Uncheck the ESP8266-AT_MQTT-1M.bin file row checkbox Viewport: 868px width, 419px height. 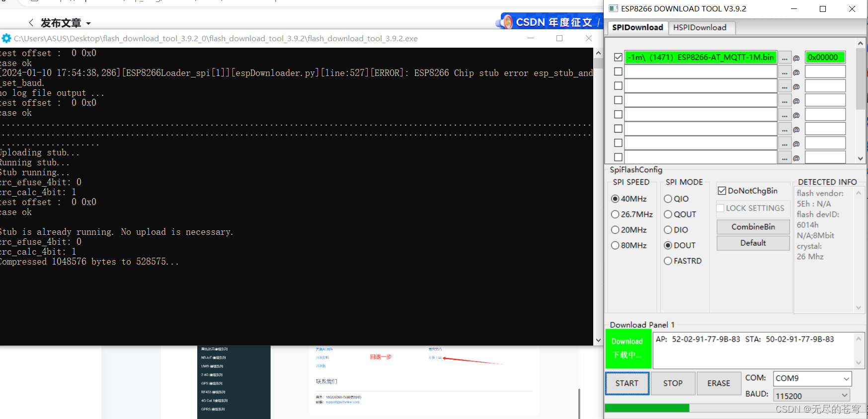[x=618, y=58]
